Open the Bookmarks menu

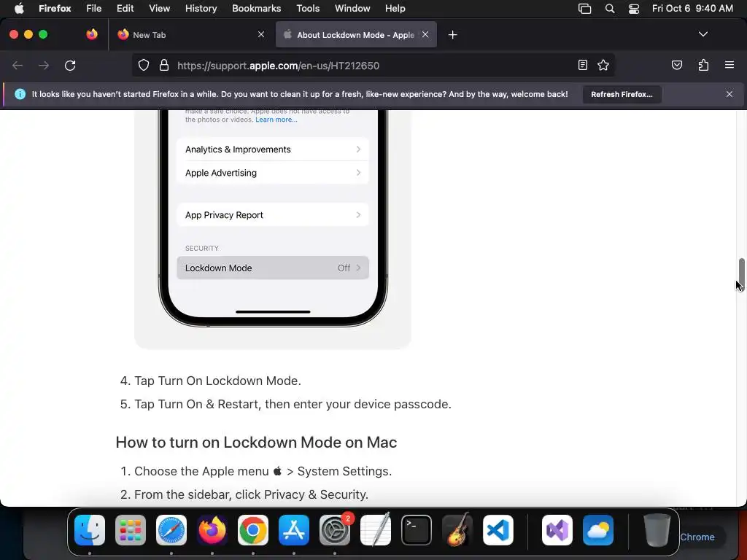[x=256, y=8]
